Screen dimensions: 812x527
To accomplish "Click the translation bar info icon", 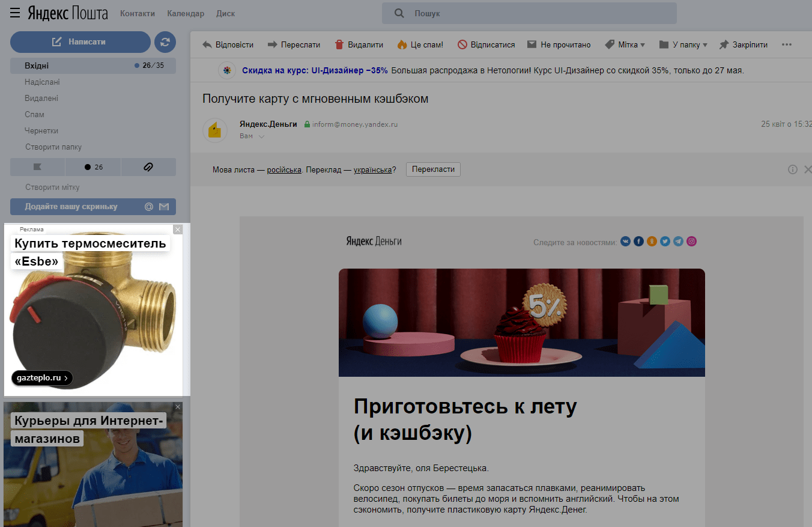I will (793, 169).
